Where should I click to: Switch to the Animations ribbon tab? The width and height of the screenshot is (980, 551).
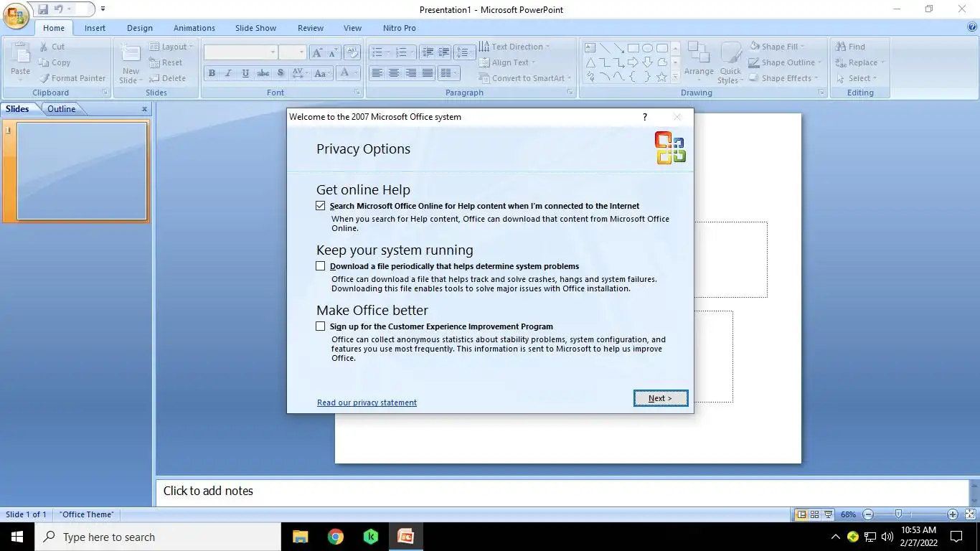click(x=194, y=28)
